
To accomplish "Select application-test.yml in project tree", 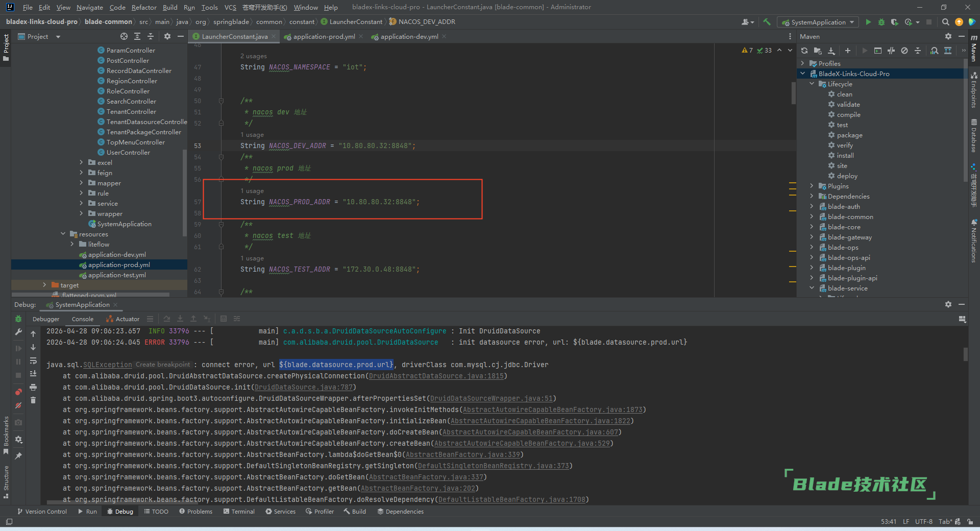I will point(117,275).
